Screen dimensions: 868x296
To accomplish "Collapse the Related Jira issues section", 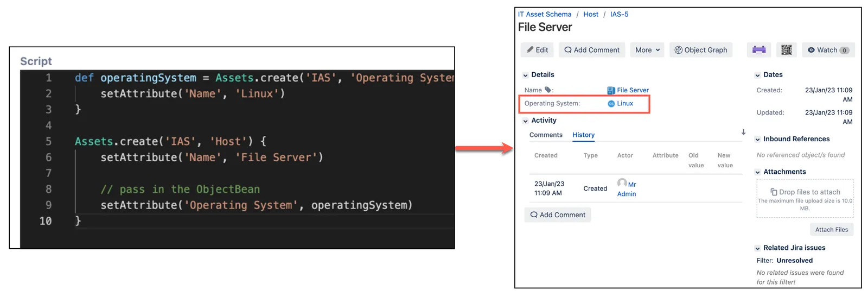I will (757, 248).
